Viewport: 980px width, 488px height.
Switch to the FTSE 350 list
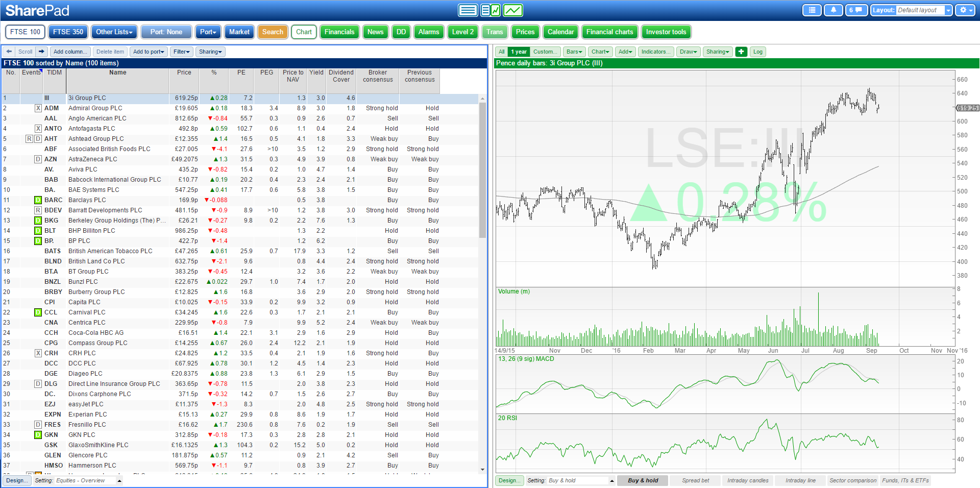[68, 32]
